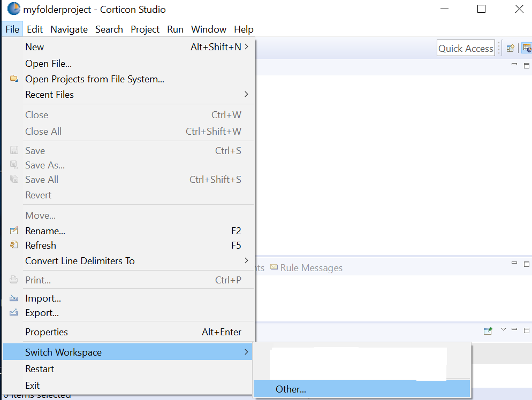Maximize the Corticon Studio window
This screenshot has height=400, width=532.
click(481, 9)
